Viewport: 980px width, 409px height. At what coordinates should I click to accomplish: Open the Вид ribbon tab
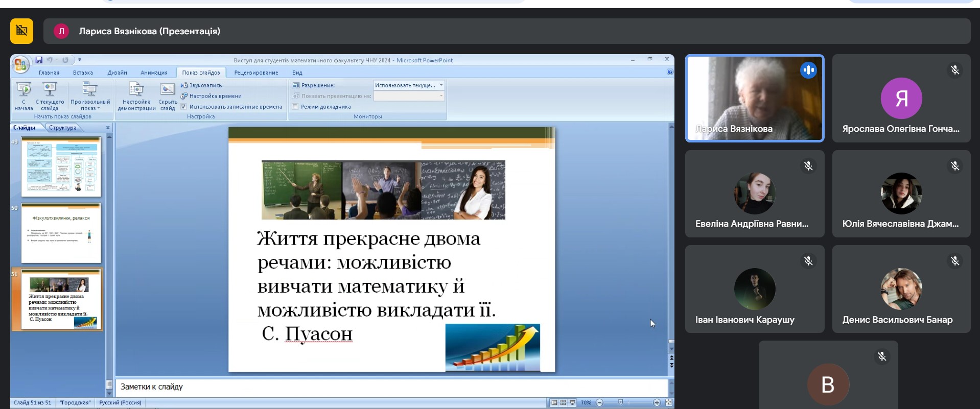click(297, 73)
